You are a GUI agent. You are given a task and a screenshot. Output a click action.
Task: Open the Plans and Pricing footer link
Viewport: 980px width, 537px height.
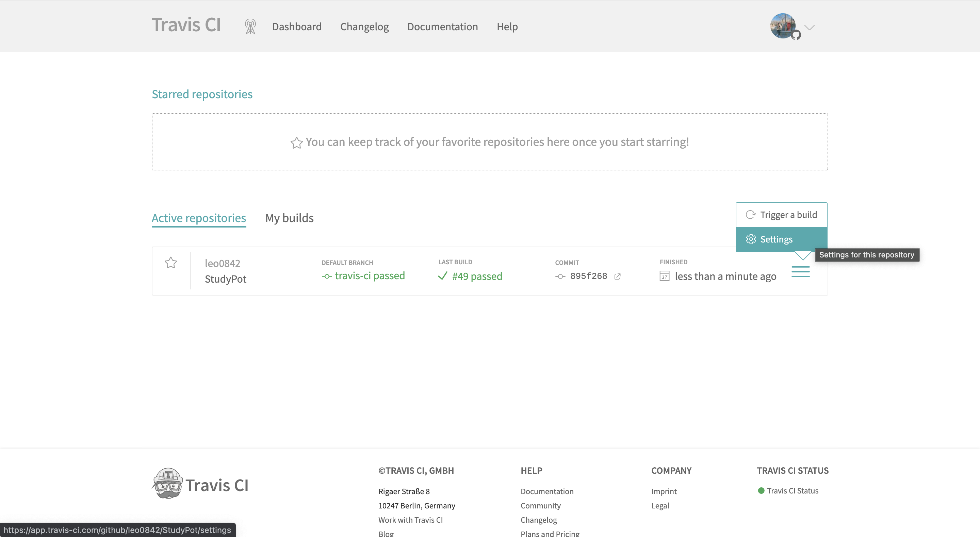(550, 534)
